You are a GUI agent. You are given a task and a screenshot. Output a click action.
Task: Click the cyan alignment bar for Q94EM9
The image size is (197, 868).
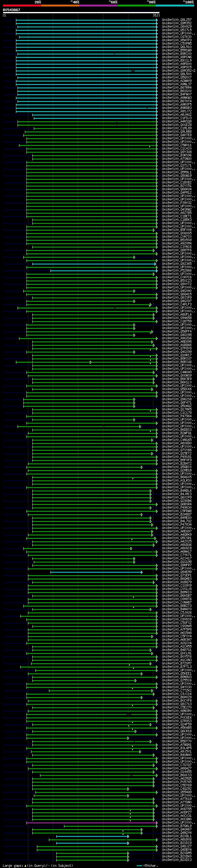tap(96, 572)
